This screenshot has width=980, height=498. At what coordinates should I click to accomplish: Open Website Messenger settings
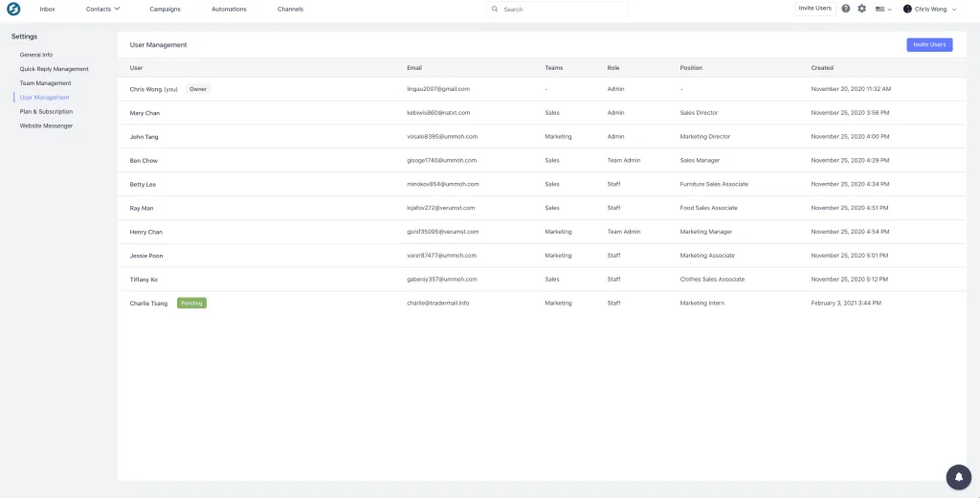(46, 125)
